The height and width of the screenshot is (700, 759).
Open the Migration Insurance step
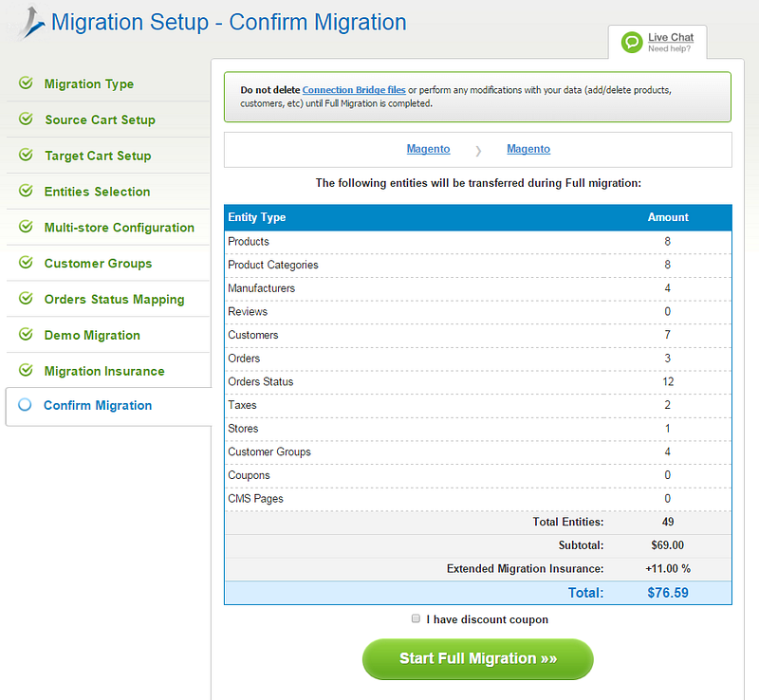click(104, 371)
